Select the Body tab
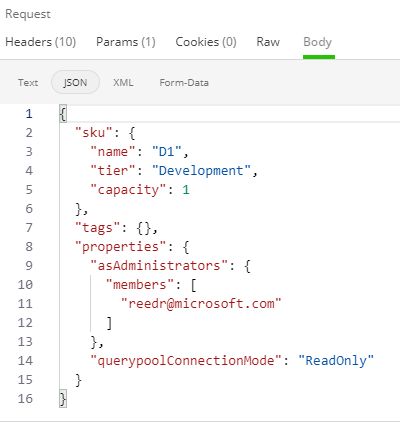Screen dimensions: 400x422 point(317,43)
